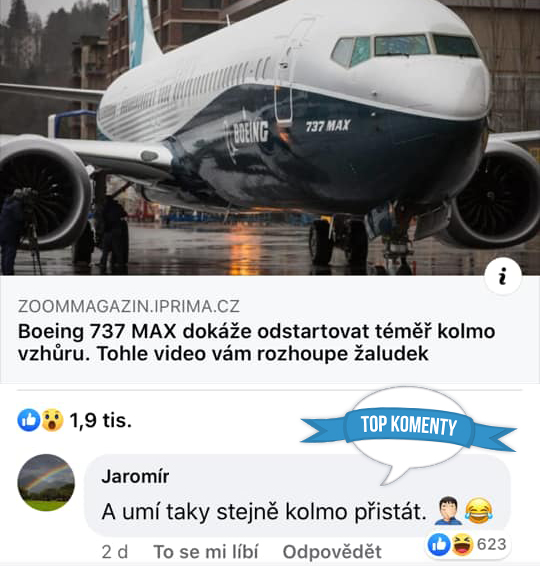
Task: Click the thumbs-up icon on the comment reactions
Action: click(439, 544)
